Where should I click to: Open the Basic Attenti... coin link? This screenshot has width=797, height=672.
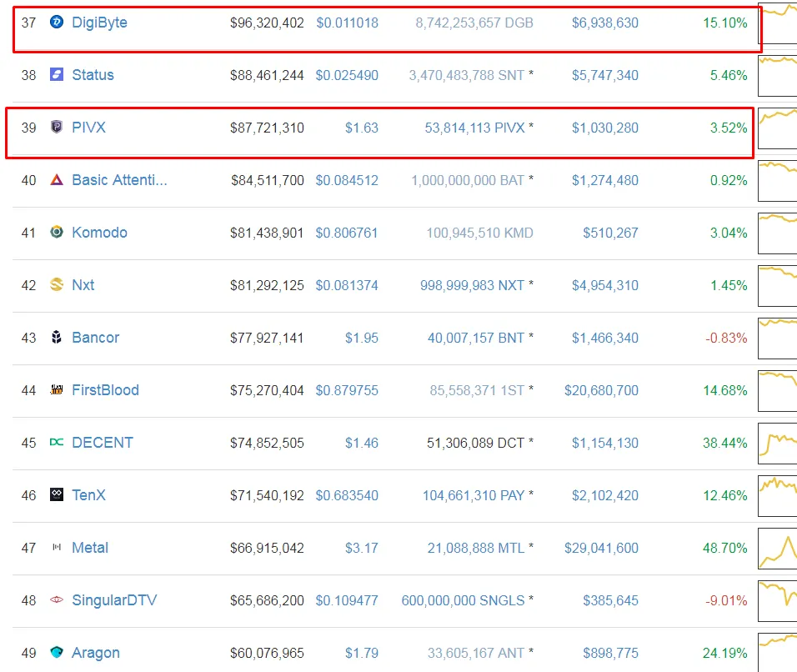point(119,180)
